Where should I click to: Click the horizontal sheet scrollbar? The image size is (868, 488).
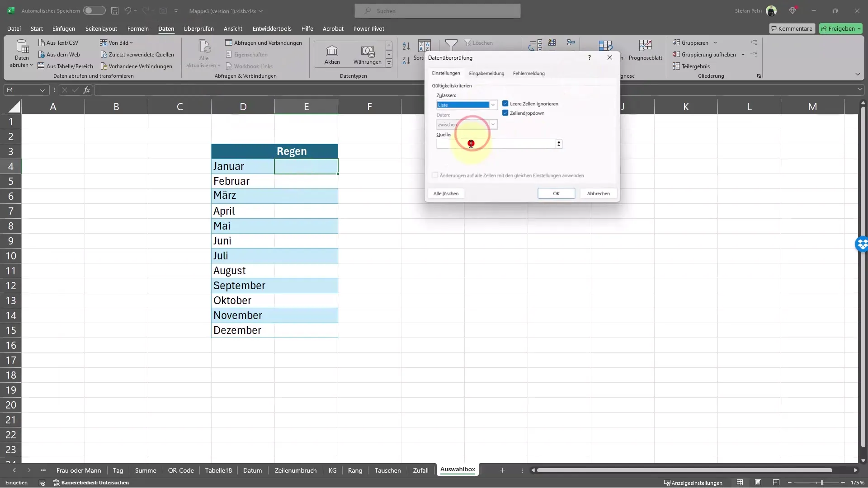[684, 470]
